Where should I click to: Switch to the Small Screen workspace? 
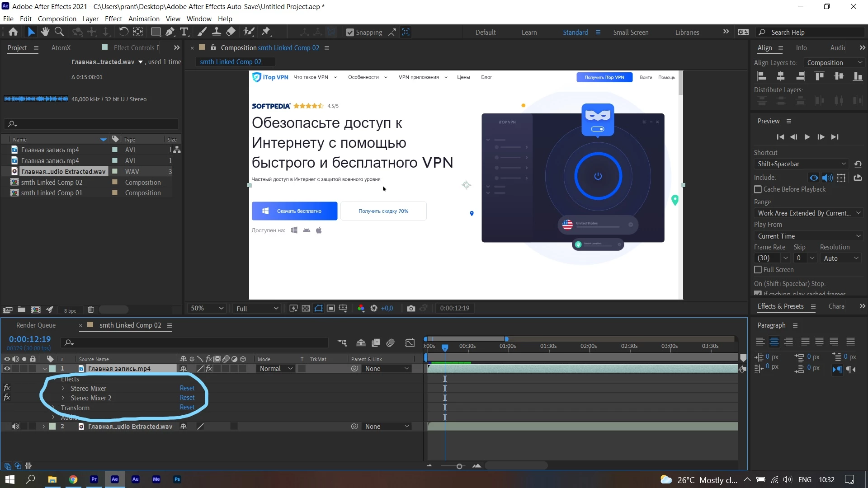pos(630,33)
